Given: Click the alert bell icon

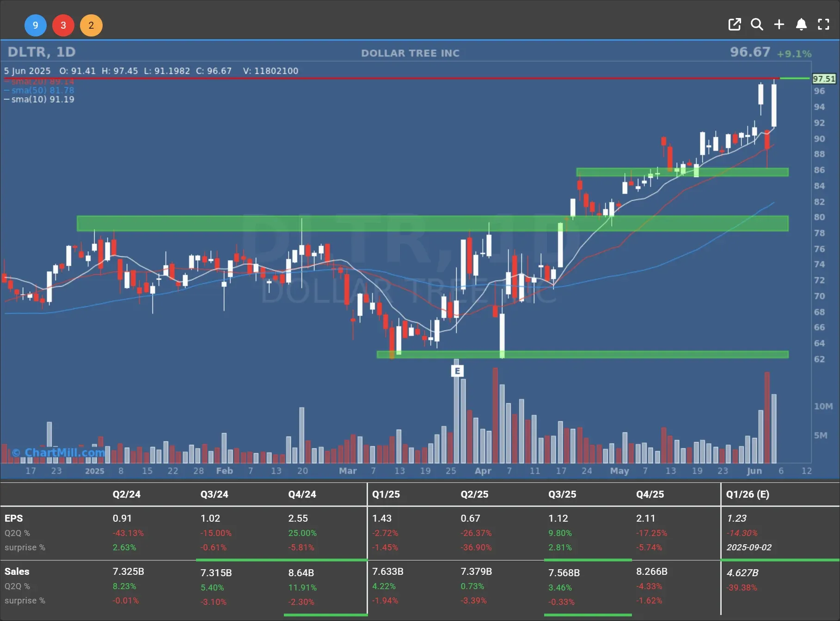Looking at the screenshot, I should click(x=801, y=24).
